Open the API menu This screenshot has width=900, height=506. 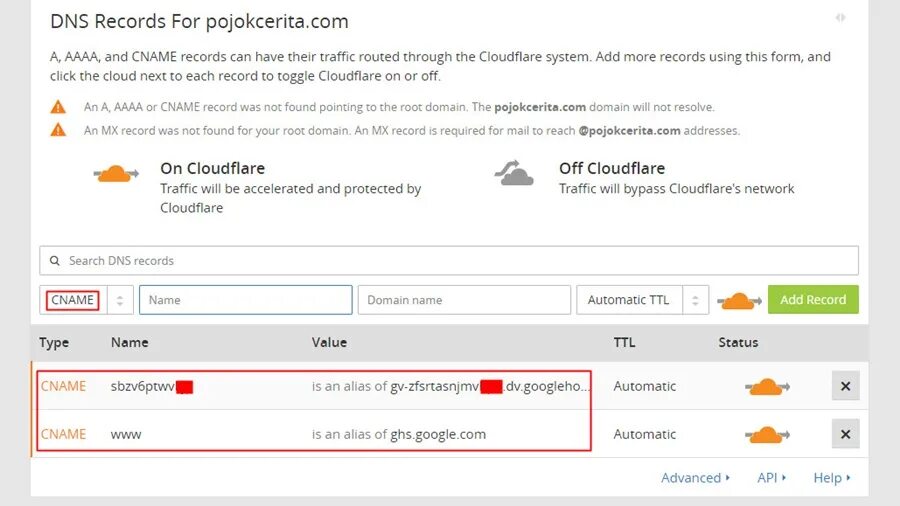[x=771, y=478]
